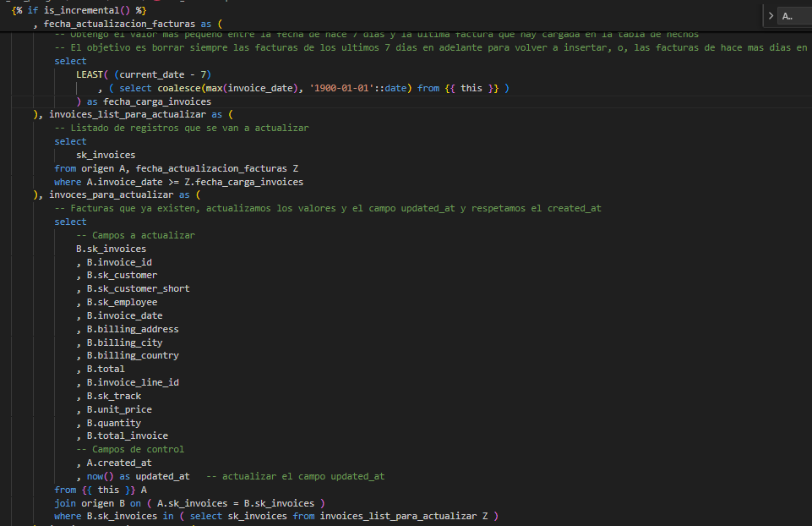The image size is (812, 526).
Task: Click the B.invoice_line_id column
Action: point(133,382)
